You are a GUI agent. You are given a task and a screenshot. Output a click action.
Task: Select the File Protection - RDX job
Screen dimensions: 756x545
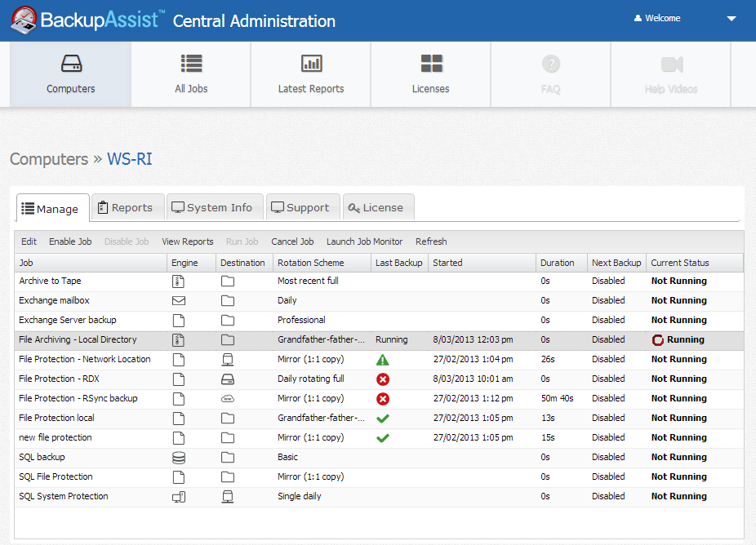click(x=379, y=379)
